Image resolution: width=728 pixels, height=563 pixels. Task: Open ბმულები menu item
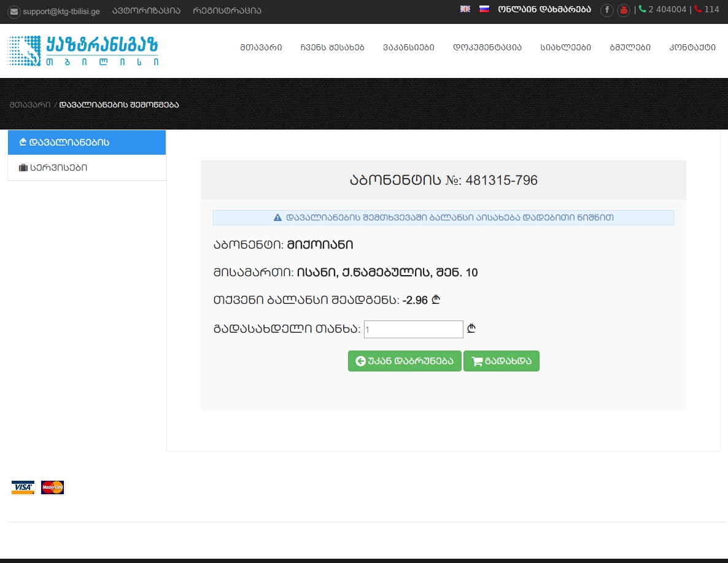pyautogui.click(x=630, y=47)
